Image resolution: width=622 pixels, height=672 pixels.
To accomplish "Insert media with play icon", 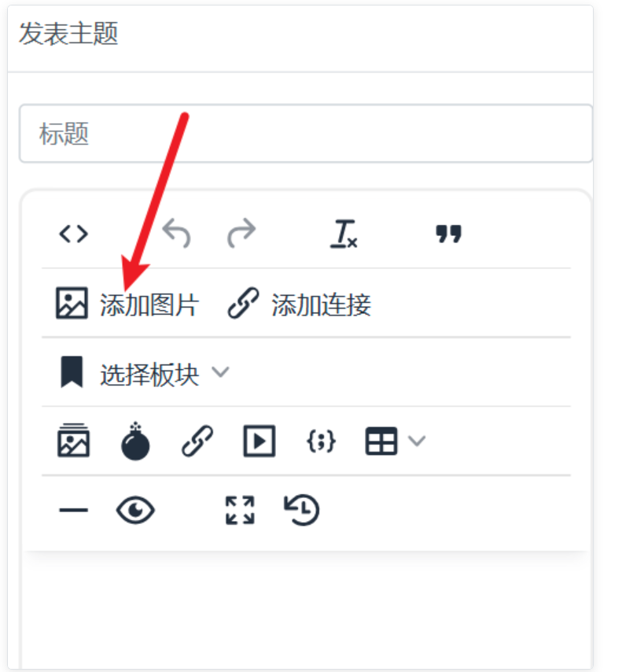I will [x=259, y=441].
